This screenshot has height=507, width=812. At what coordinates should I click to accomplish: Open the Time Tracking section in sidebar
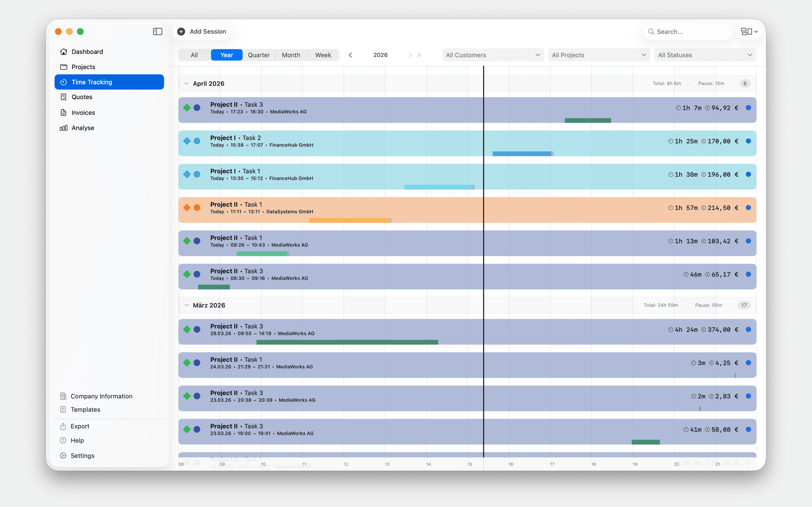(92, 82)
